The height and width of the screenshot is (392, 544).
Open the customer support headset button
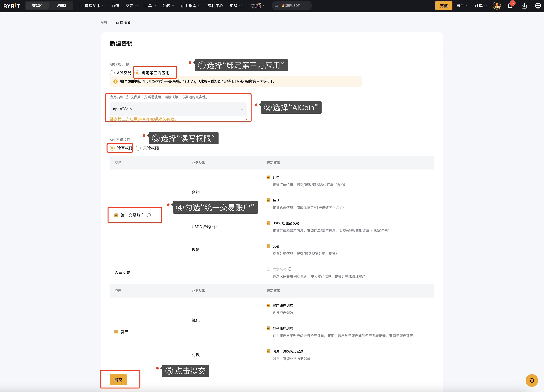tap(531, 380)
